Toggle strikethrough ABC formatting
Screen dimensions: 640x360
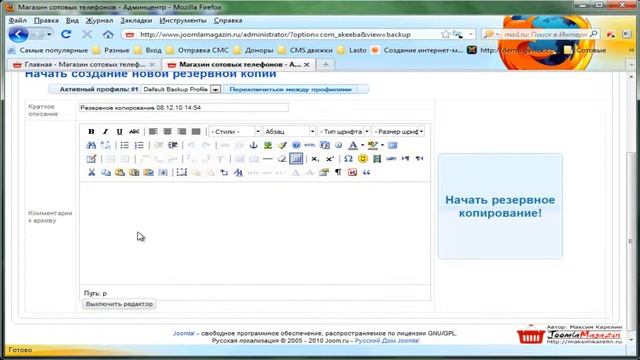pos(134,131)
